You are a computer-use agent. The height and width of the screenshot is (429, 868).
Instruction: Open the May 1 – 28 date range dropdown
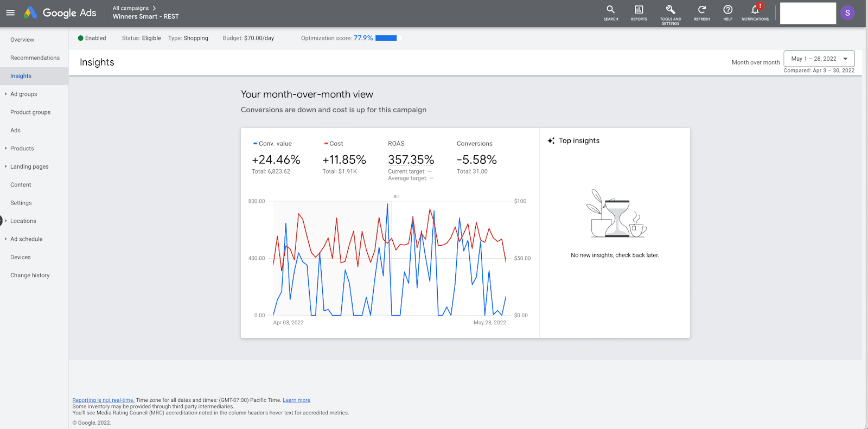pos(819,59)
